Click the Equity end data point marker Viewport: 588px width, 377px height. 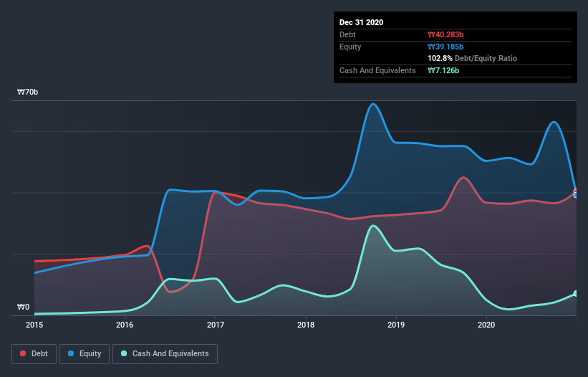576,195
